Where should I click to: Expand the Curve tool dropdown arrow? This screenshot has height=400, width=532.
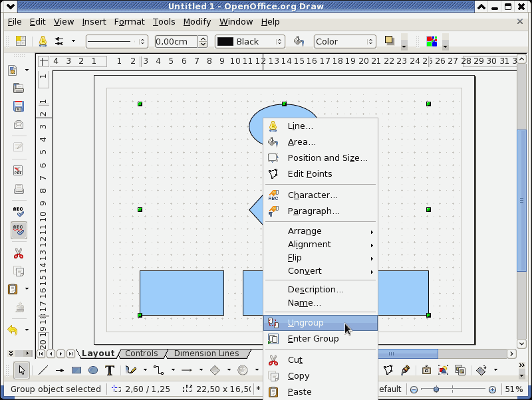click(145, 370)
